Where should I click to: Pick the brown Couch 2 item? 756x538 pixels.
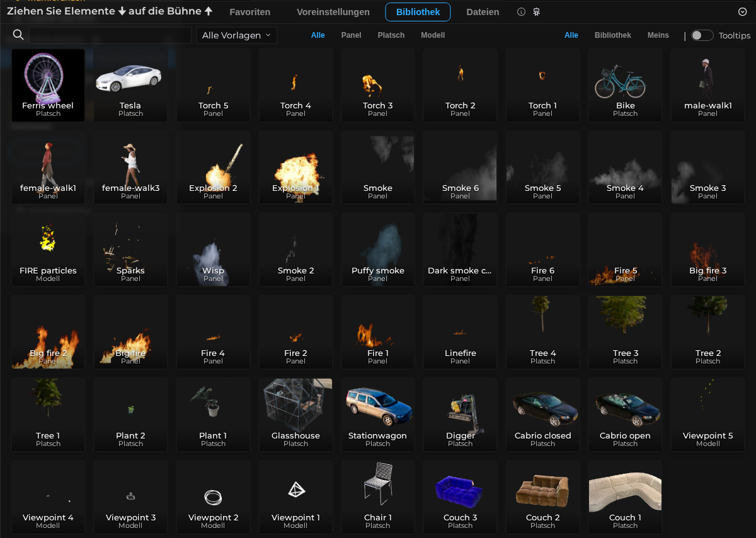(x=542, y=497)
